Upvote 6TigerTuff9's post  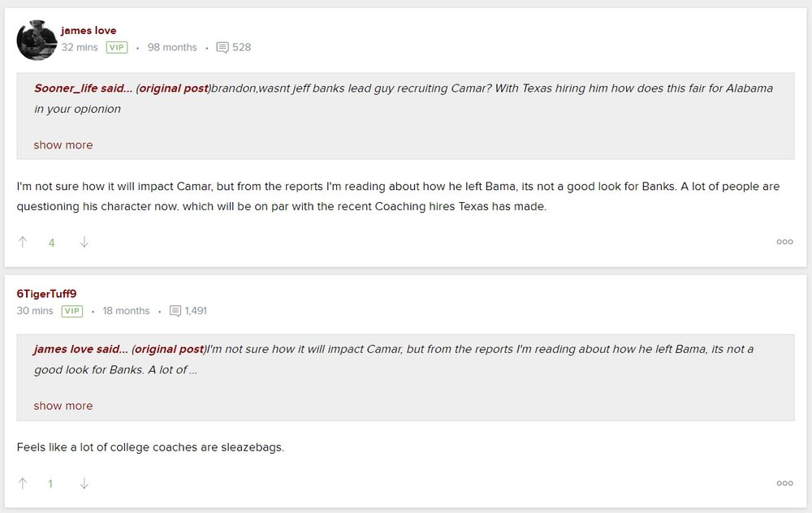click(23, 484)
